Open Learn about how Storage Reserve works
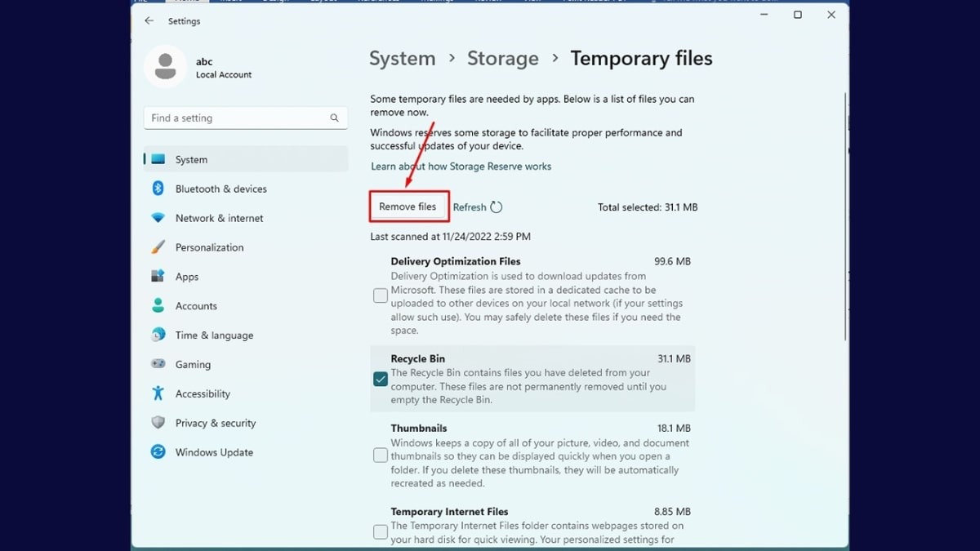This screenshot has height=551, width=980. coord(461,167)
